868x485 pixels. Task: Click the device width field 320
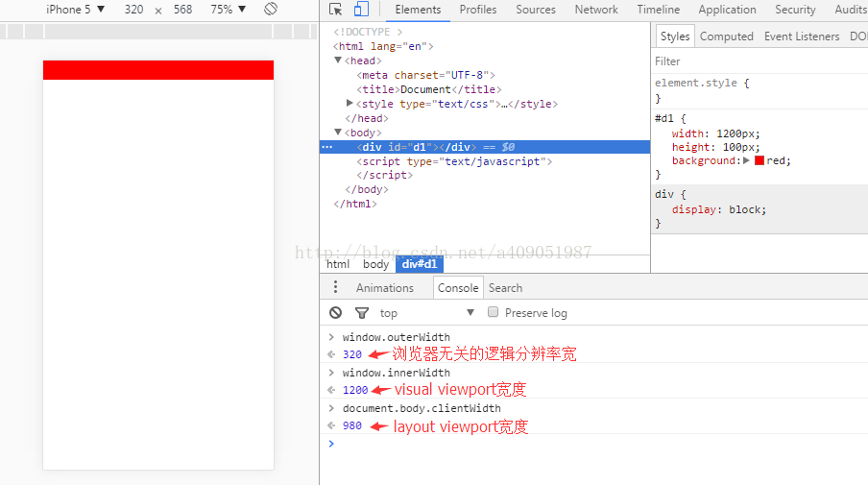coord(134,10)
